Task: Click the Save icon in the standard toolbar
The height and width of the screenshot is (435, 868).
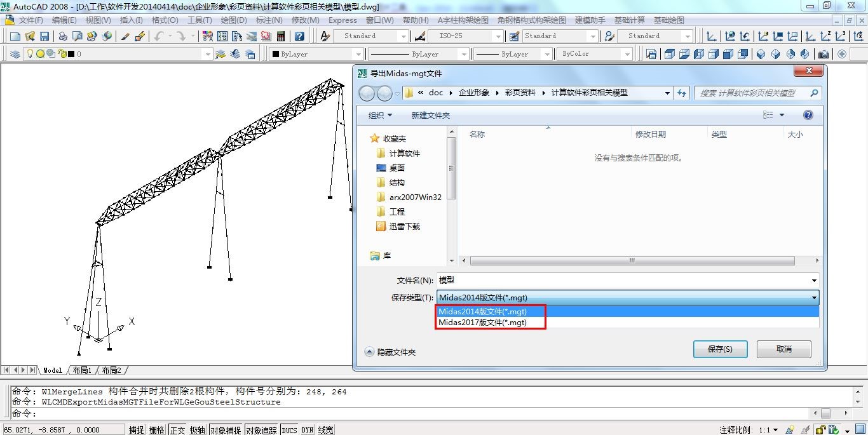Action: (x=44, y=36)
